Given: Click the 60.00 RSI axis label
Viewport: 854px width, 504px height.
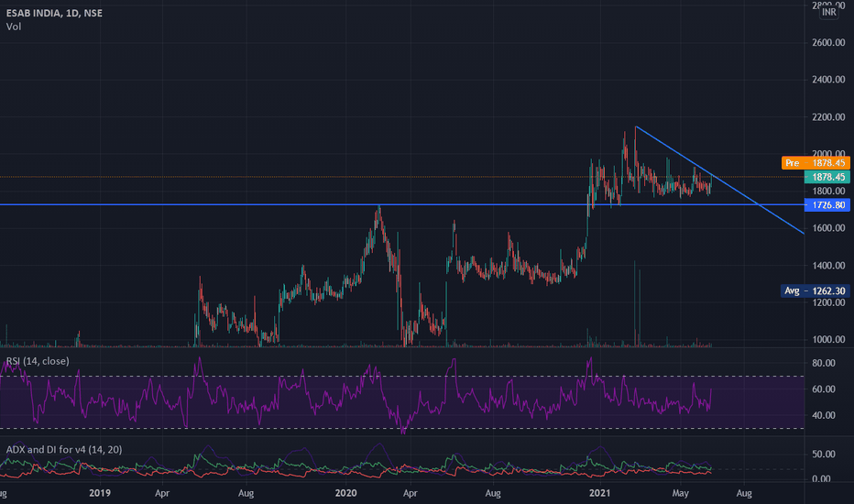Looking at the screenshot, I should pyautogui.click(x=824, y=389).
